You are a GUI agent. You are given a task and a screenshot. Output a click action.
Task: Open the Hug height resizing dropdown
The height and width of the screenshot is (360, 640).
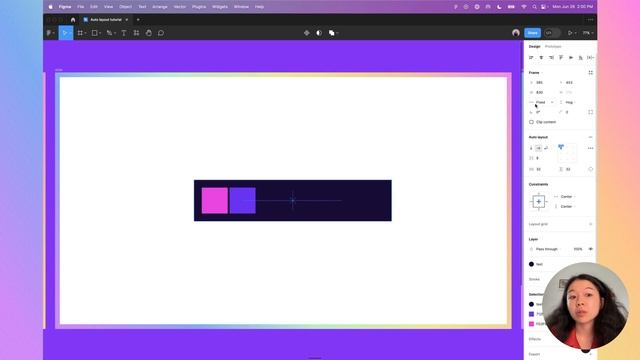point(568,102)
